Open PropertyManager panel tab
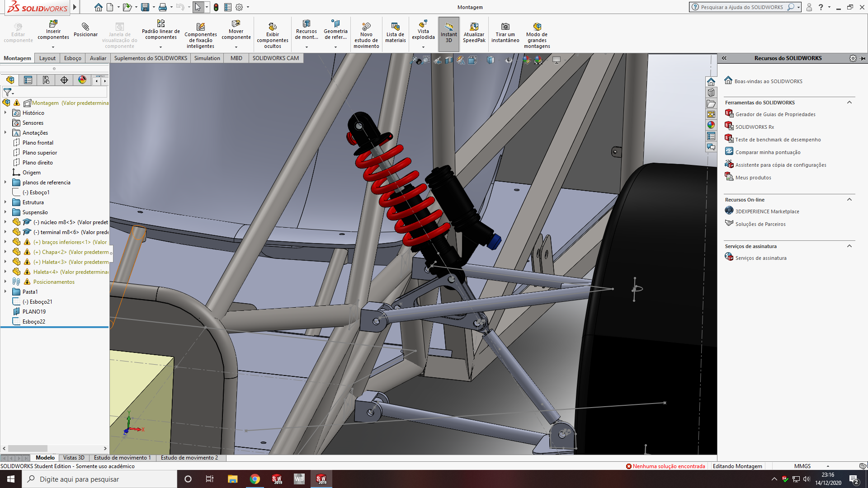Viewport: 868px width, 488px height. click(x=28, y=80)
